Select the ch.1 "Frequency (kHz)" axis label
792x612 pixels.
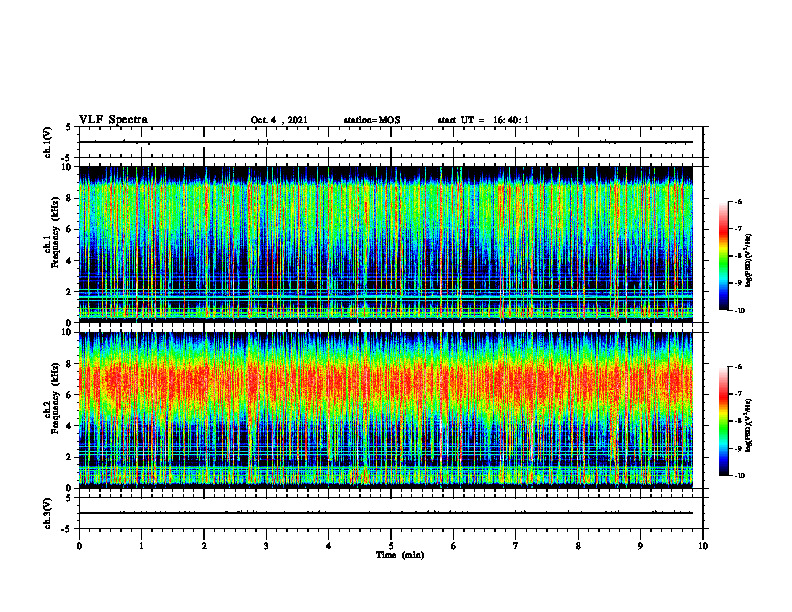click(x=56, y=232)
